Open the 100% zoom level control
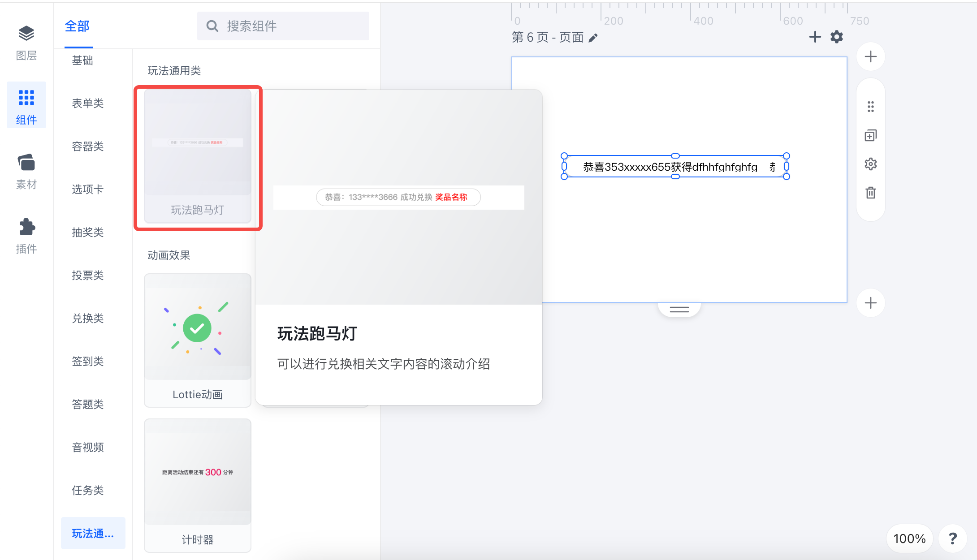This screenshot has width=977, height=560. coord(909,538)
